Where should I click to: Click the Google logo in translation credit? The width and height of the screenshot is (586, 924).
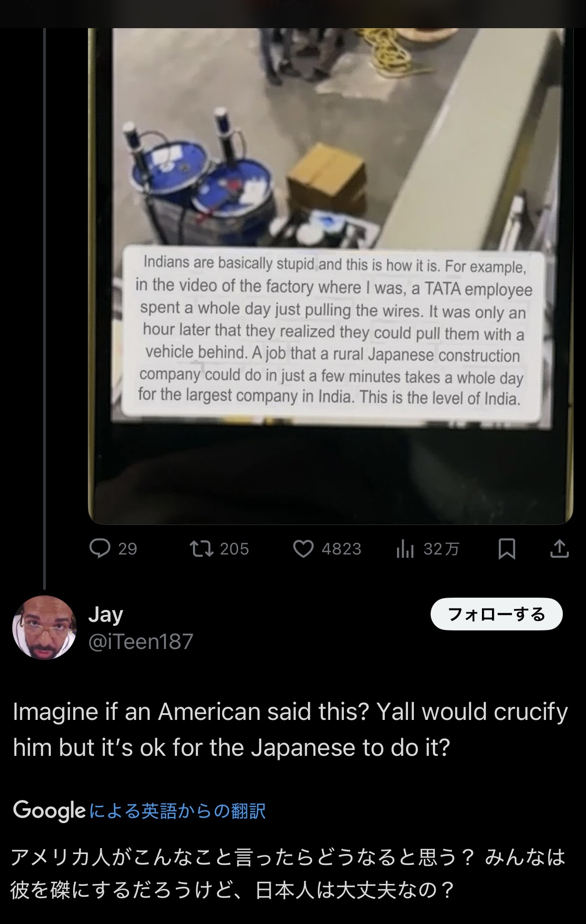49,811
